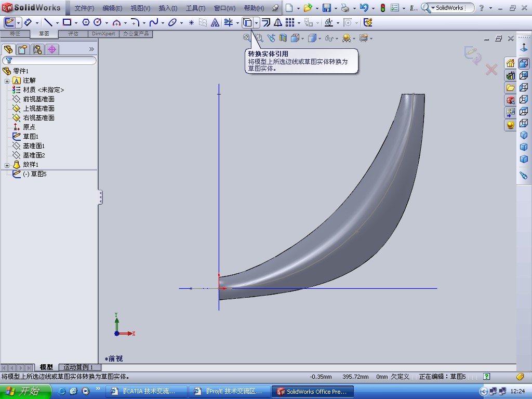Screen dimensions: 532x399
Task: Open the FeatureManager design tree tab
Action: 8,49
